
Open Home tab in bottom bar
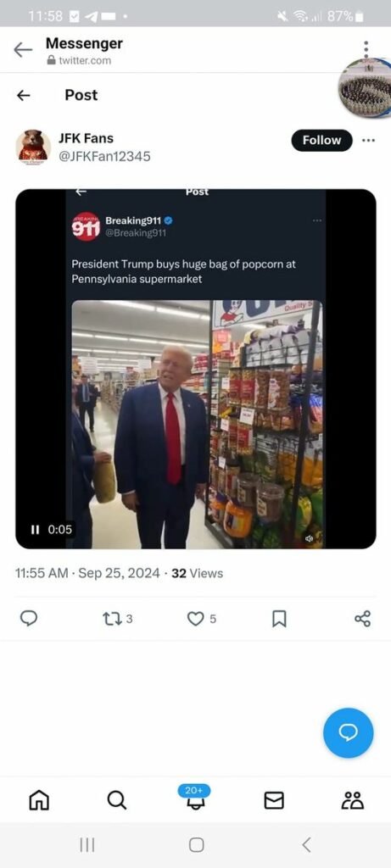pos(39,800)
